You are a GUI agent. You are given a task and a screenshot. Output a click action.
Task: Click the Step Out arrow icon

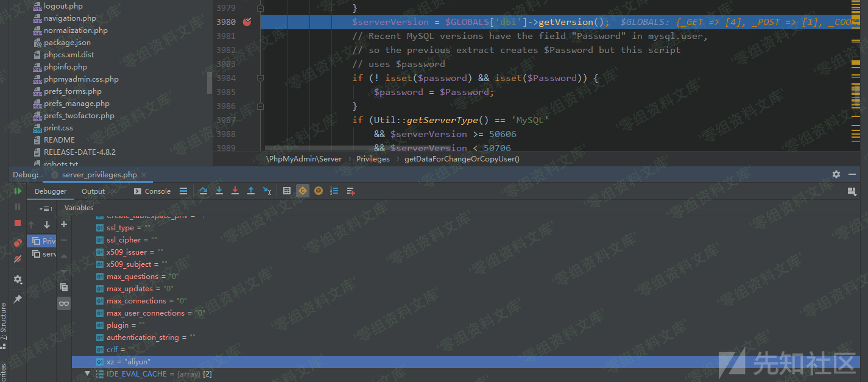[x=250, y=191]
